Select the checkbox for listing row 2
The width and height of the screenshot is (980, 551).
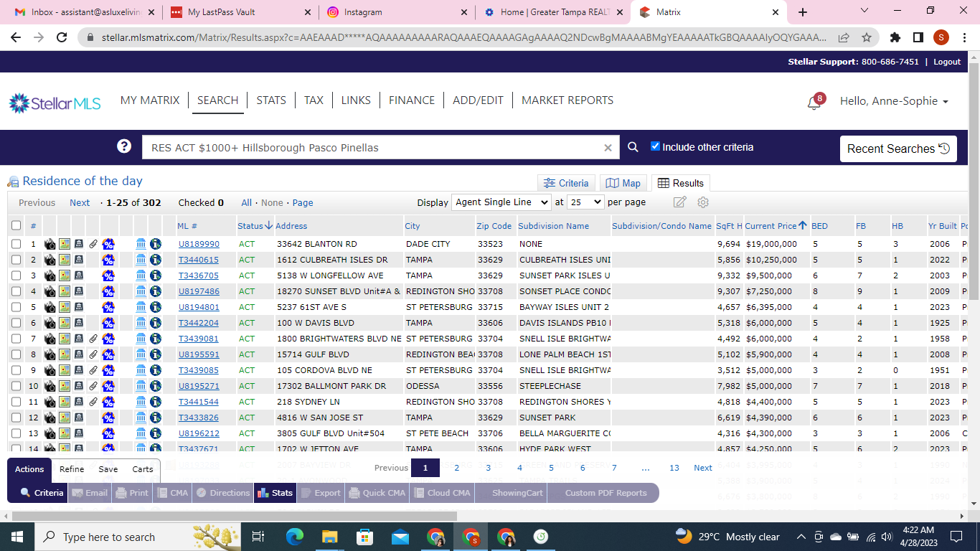(x=17, y=260)
